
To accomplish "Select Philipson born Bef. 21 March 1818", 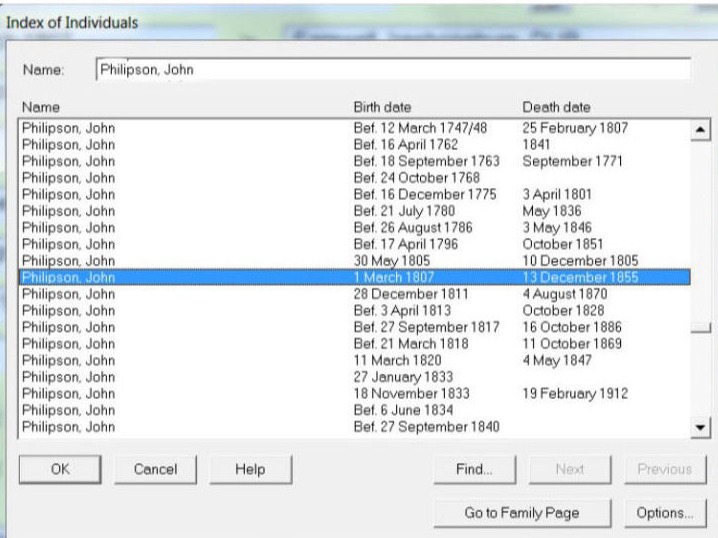I will click(x=354, y=344).
